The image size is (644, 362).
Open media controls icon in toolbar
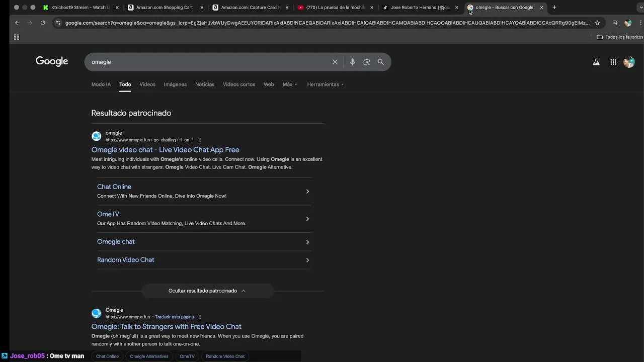click(615, 23)
